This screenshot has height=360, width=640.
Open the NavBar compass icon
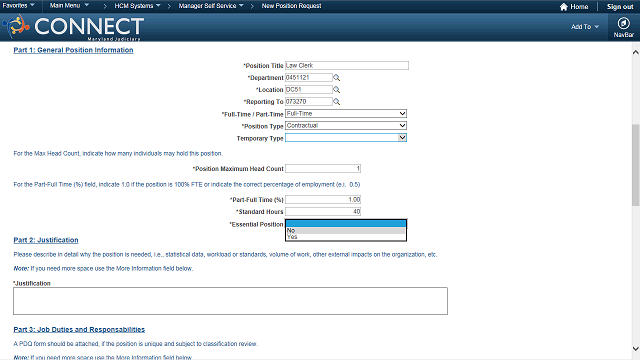tap(623, 23)
